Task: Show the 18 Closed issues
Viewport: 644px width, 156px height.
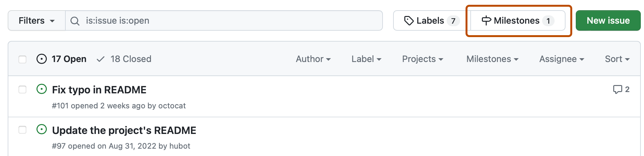Action: [131, 59]
